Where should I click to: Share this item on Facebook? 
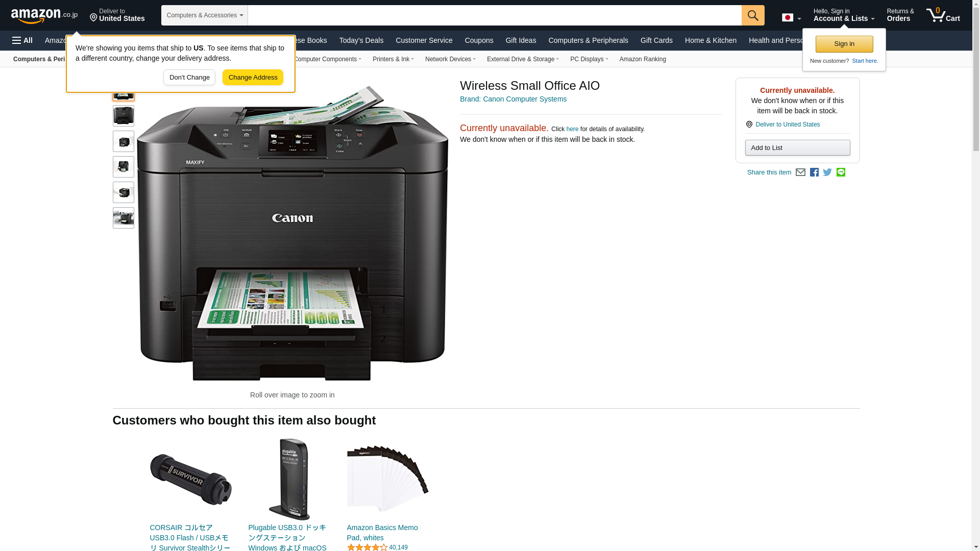pos(814,172)
